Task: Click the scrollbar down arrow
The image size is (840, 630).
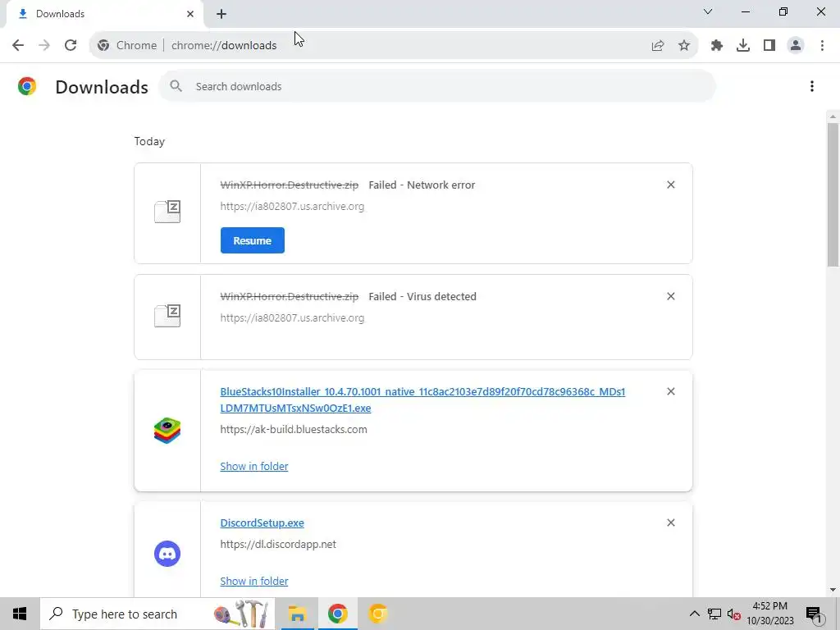Action: [833, 590]
